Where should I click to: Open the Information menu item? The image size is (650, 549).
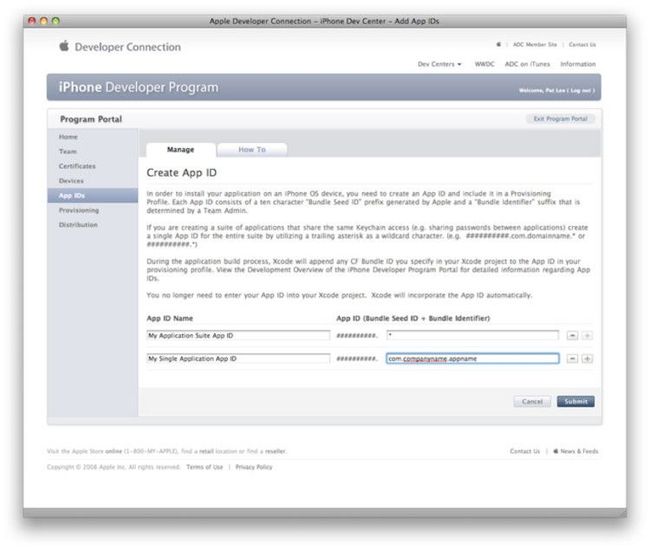(x=578, y=64)
